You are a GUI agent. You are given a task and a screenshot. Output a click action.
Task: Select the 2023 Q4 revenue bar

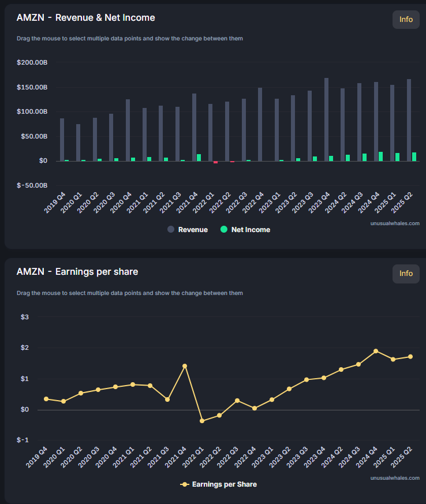pos(326,120)
